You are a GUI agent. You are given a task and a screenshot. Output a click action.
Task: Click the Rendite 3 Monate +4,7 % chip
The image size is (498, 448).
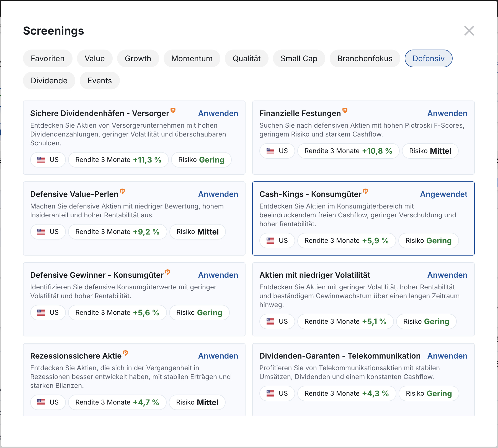117,402
